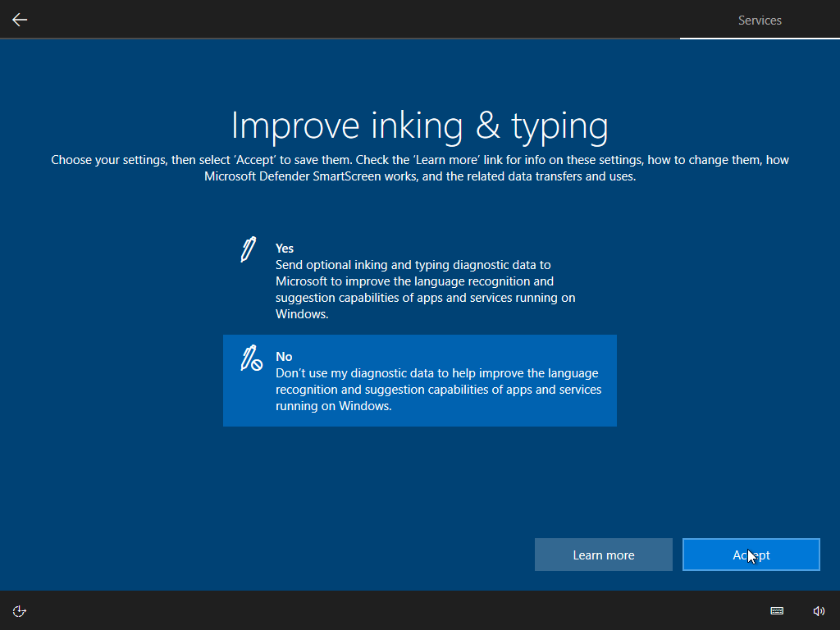Click the crossed-out pen icon beside No
The image size is (840, 630).
[250, 358]
